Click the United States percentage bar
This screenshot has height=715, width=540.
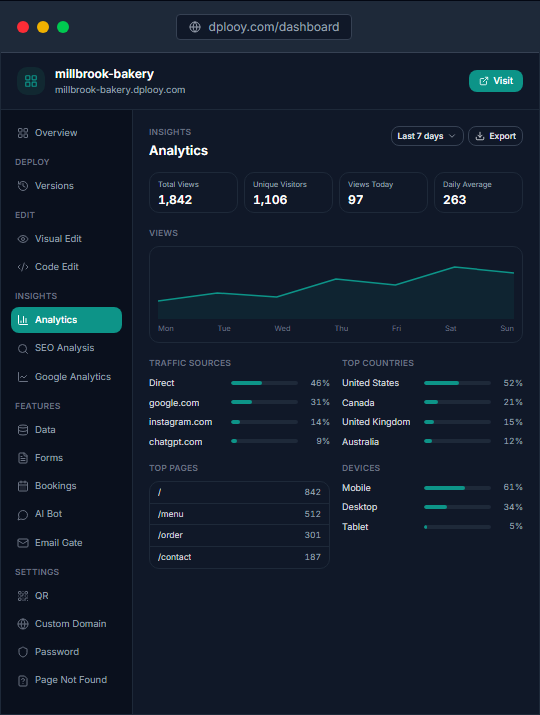coord(457,383)
